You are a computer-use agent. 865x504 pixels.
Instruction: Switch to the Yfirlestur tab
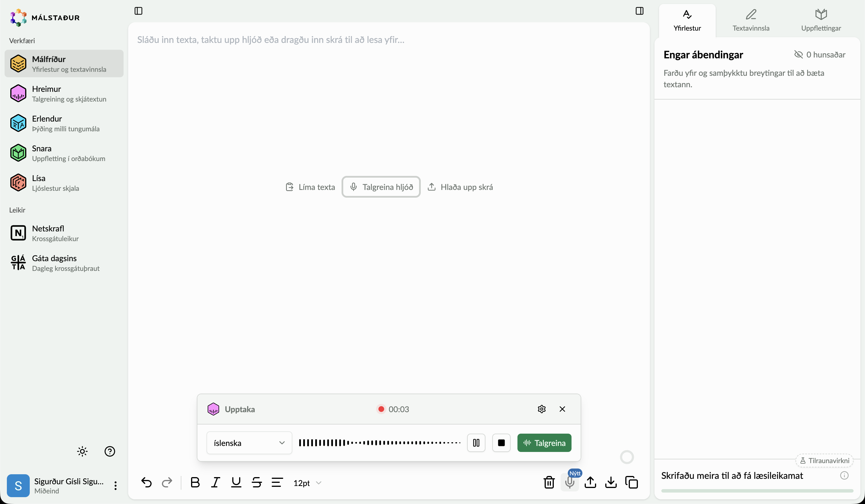[687, 21]
